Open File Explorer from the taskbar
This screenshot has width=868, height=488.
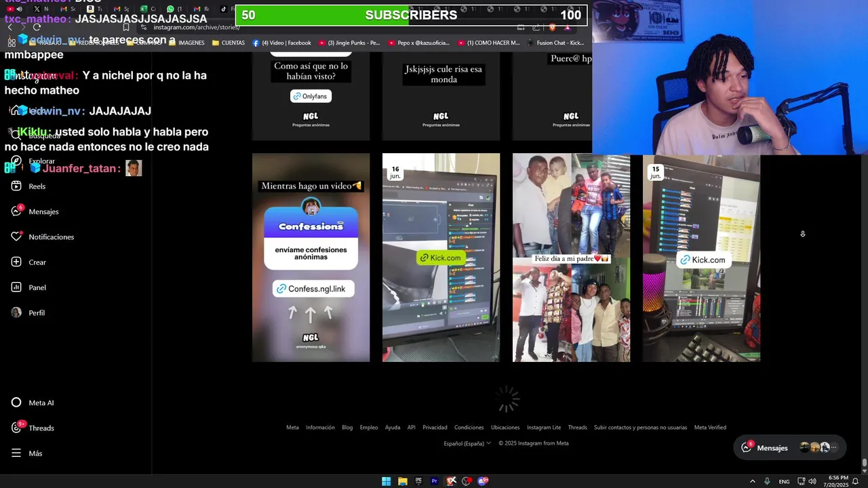point(402,481)
